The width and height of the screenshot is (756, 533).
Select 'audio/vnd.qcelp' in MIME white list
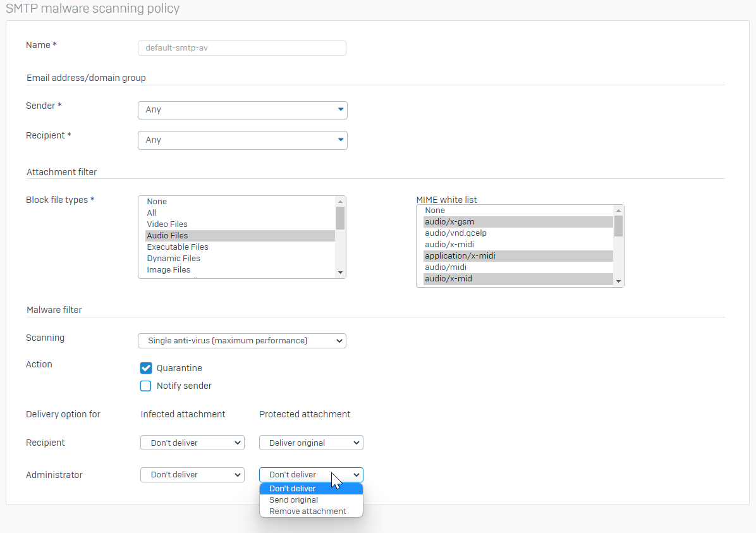pos(455,233)
